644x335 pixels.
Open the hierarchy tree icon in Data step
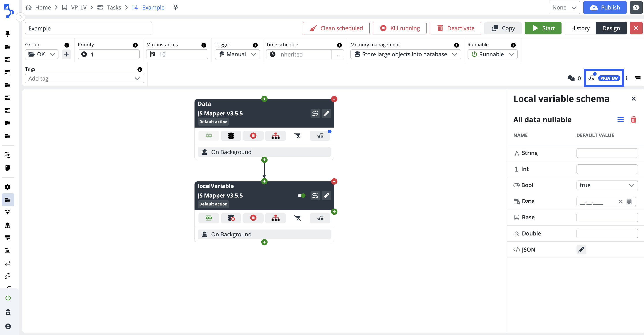coord(275,136)
